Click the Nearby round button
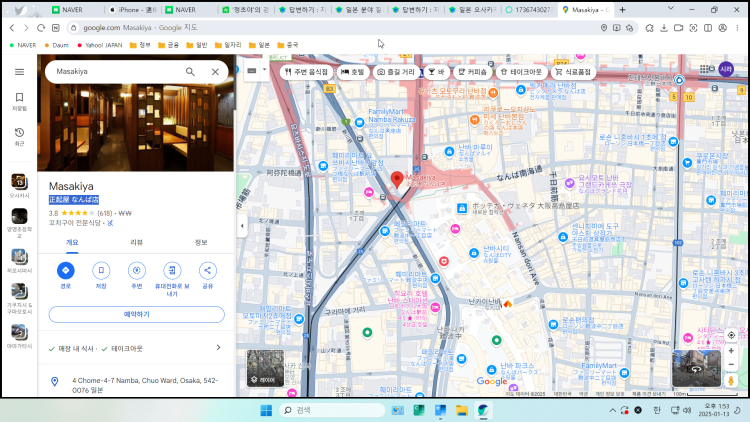 pos(137,271)
